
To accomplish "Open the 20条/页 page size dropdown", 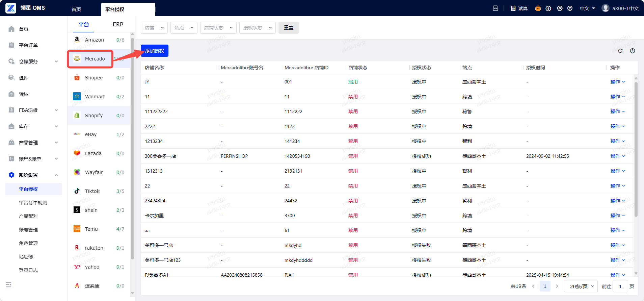I will tap(581, 286).
